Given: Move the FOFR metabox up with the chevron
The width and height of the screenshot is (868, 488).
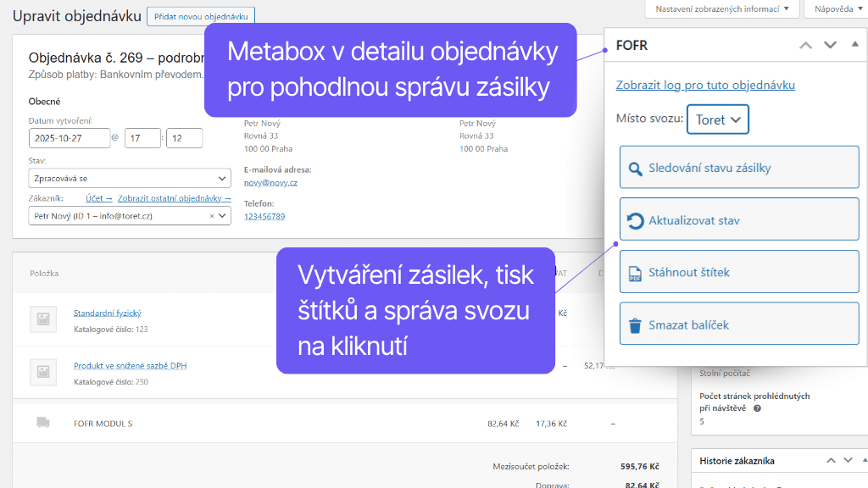Looking at the screenshot, I should pos(805,45).
